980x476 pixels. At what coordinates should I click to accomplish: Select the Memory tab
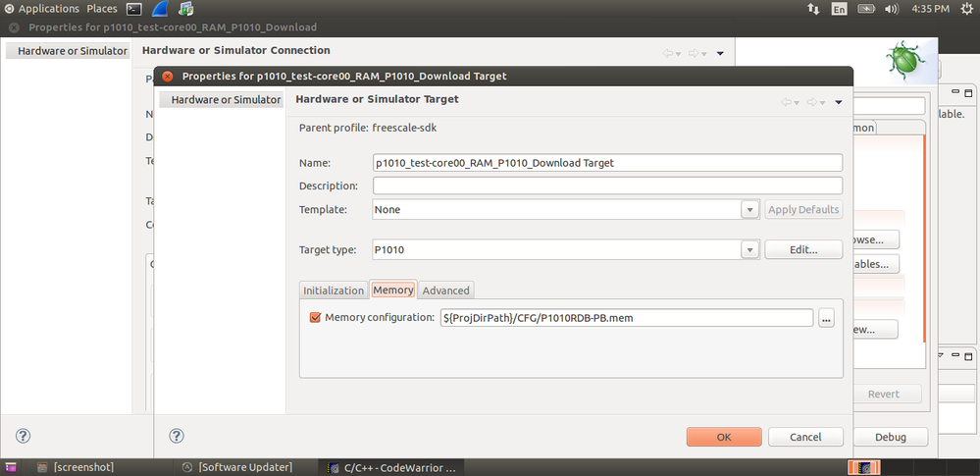pos(393,290)
